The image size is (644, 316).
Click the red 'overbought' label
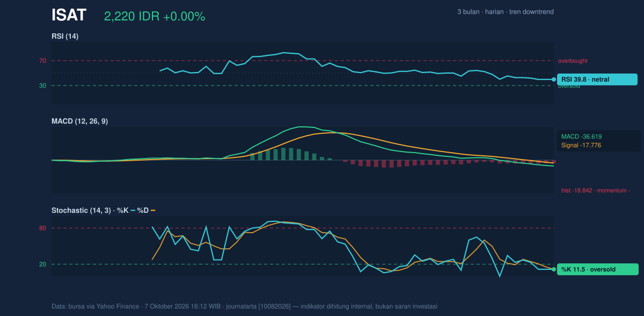[x=573, y=61]
